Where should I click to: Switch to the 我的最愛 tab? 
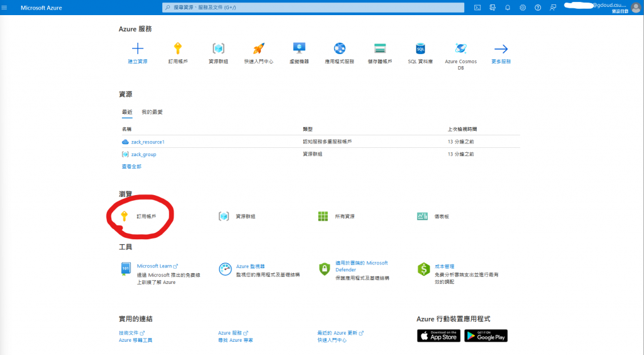152,112
